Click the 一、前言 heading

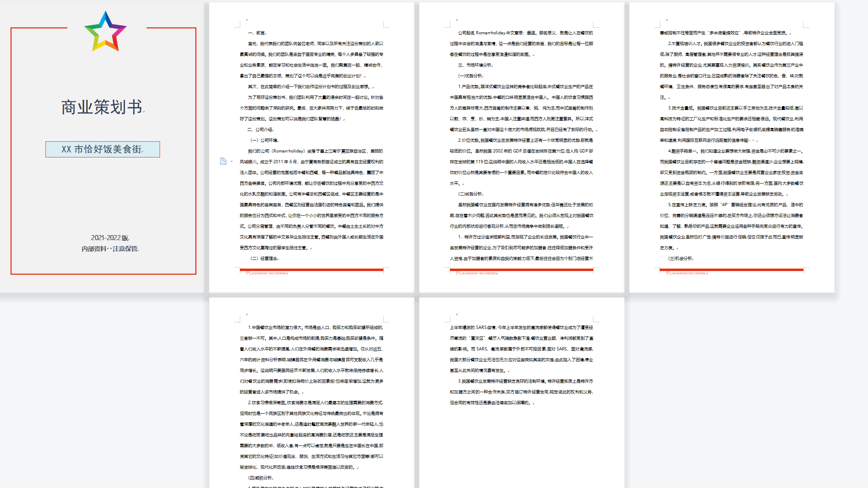256,33
